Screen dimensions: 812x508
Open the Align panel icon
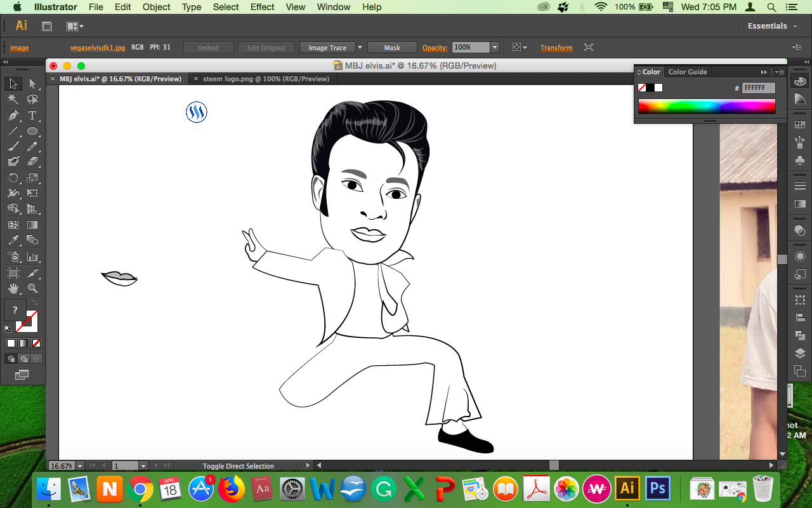800,317
